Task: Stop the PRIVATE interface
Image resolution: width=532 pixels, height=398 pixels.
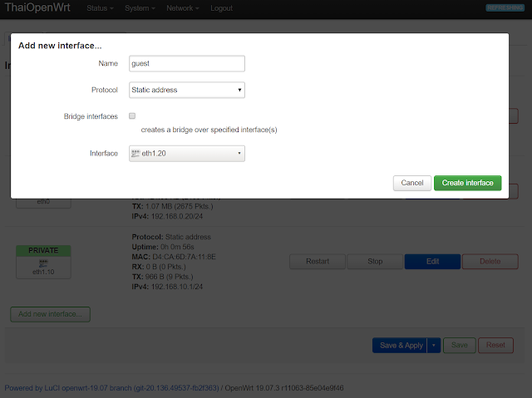Action: point(375,262)
